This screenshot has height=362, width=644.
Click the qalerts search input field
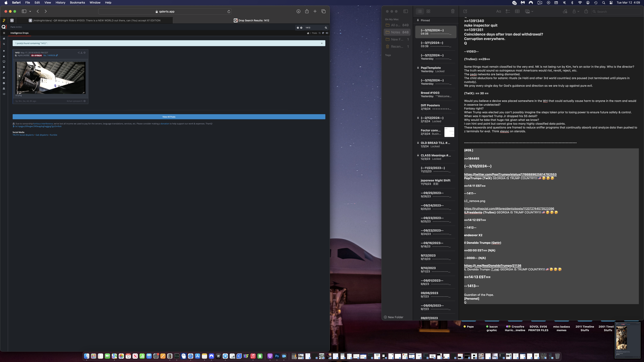314,28
